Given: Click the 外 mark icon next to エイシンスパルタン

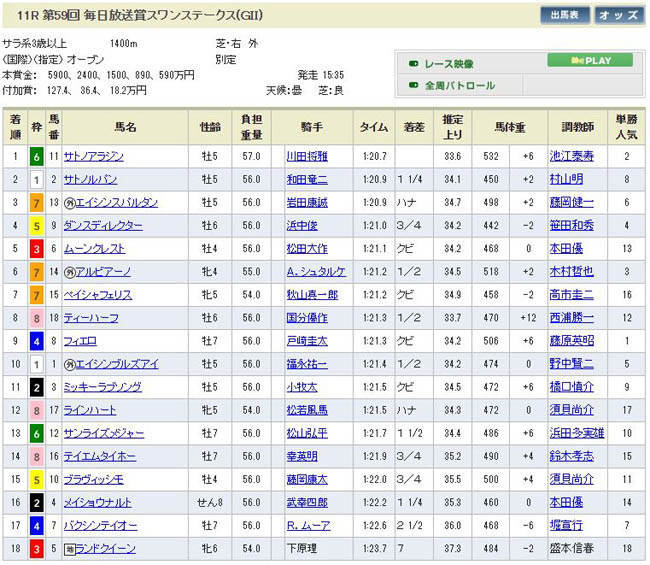Looking at the screenshot, I should (x=68, y=202).
